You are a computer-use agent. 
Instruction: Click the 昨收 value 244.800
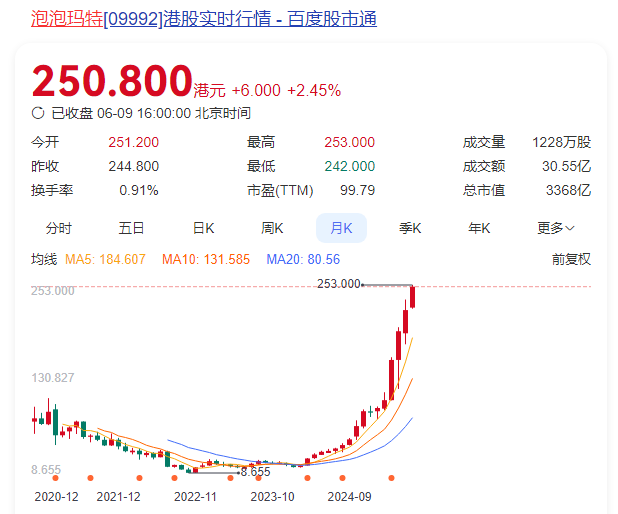pyautogui.click(x=134, y=166)
